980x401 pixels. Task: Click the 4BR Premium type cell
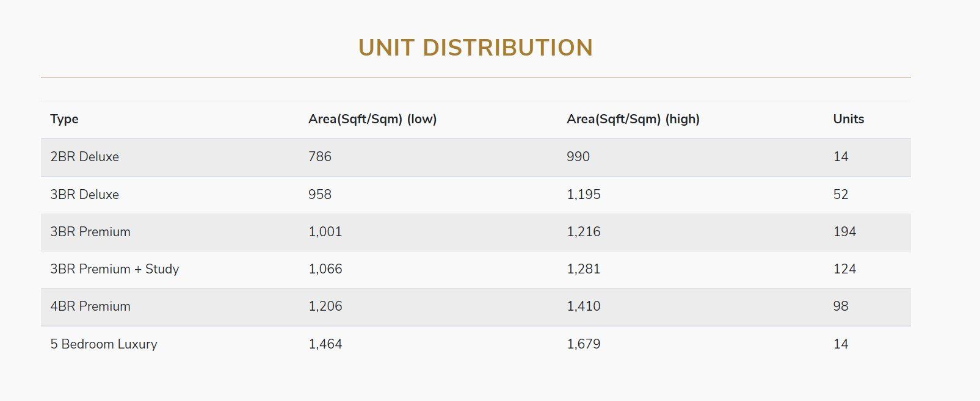tap(90, 306)
